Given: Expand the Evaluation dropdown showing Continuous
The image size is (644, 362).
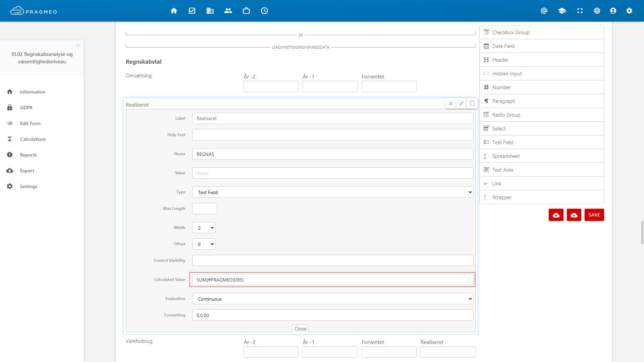Looking at the screenshot, I should (332, 299).
